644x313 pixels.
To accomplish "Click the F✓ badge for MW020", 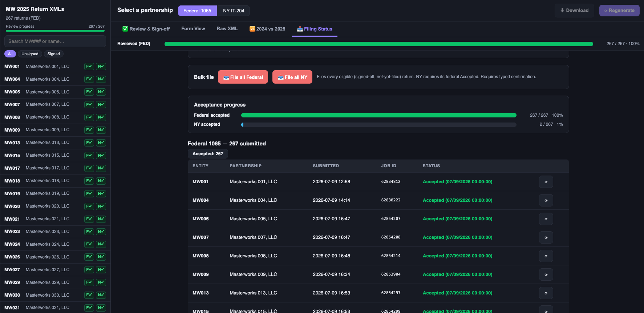I will (x=89, y=206).
